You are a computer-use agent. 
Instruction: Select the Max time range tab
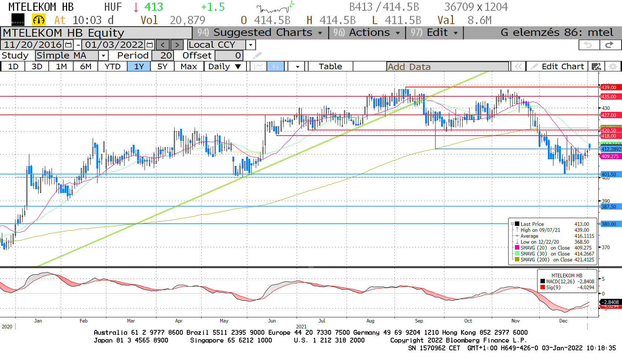coord(189,67)
